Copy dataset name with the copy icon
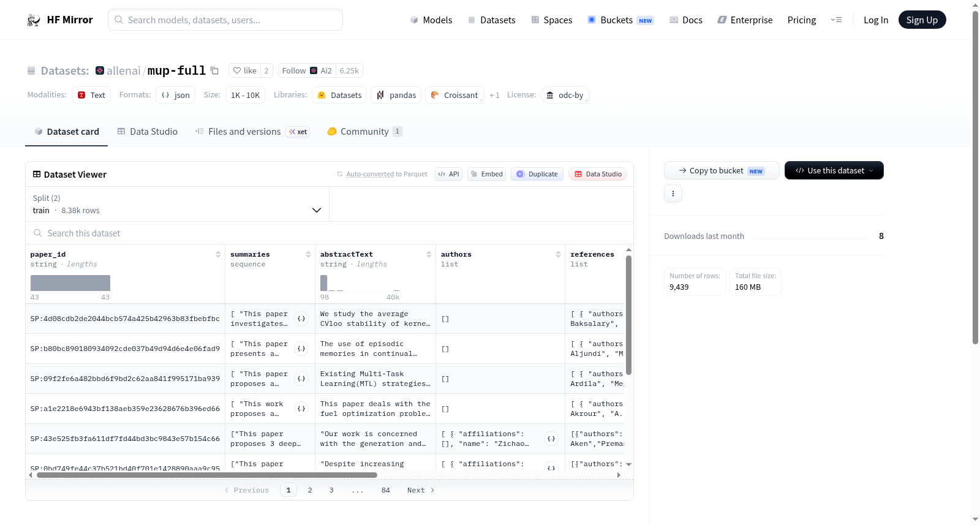The width and height of the screenshot is (980, 525). 214,70
